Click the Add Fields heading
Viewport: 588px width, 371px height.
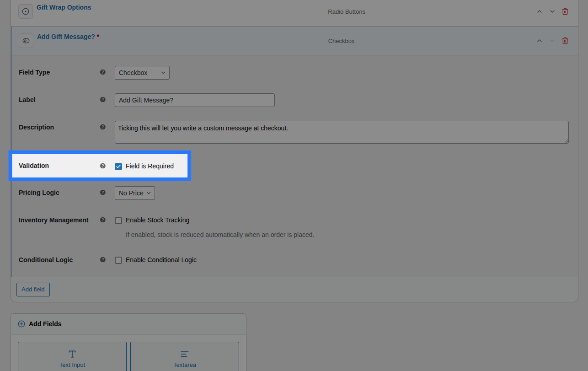[45, 324]
